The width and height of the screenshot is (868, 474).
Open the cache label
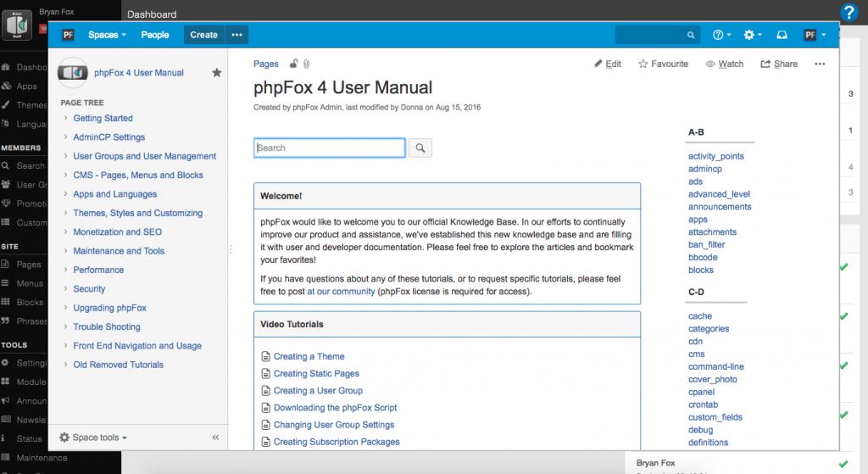coord(699,316)
